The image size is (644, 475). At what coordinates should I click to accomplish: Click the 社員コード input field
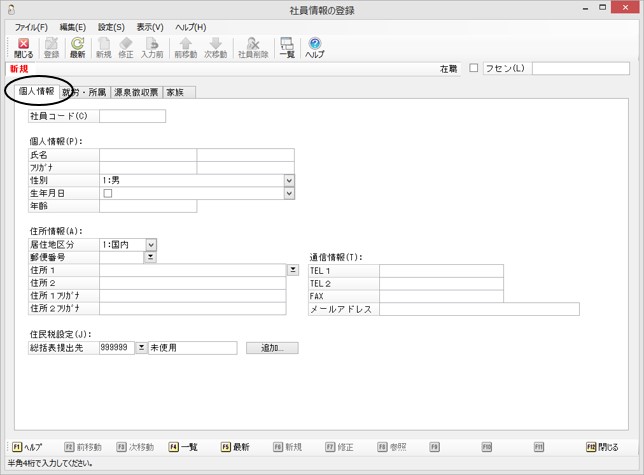132,116
